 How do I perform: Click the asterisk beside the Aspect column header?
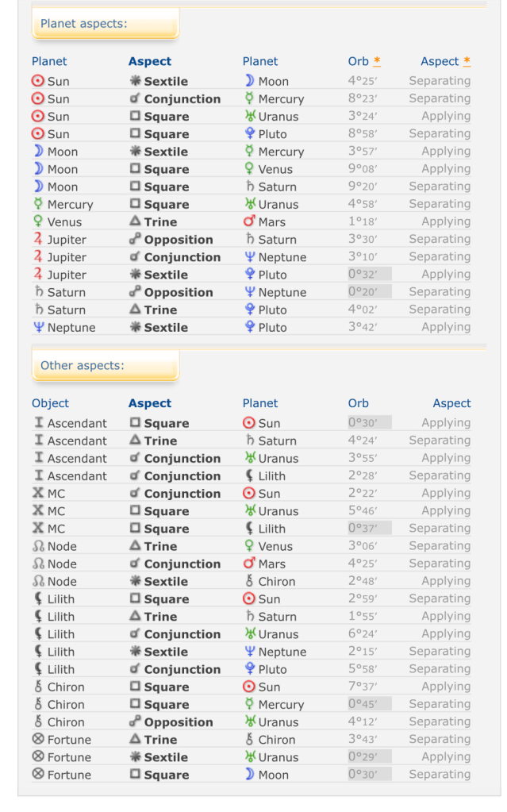[x=467, y=61]
